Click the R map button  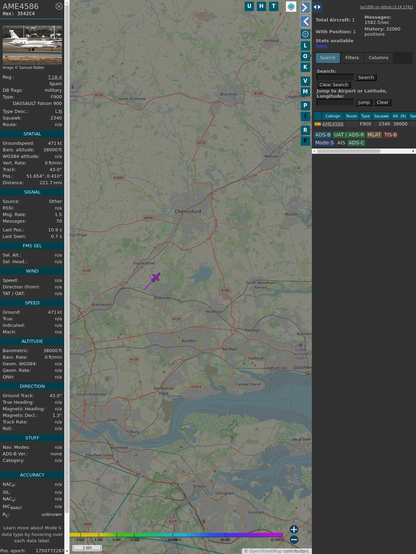point(305,130)
